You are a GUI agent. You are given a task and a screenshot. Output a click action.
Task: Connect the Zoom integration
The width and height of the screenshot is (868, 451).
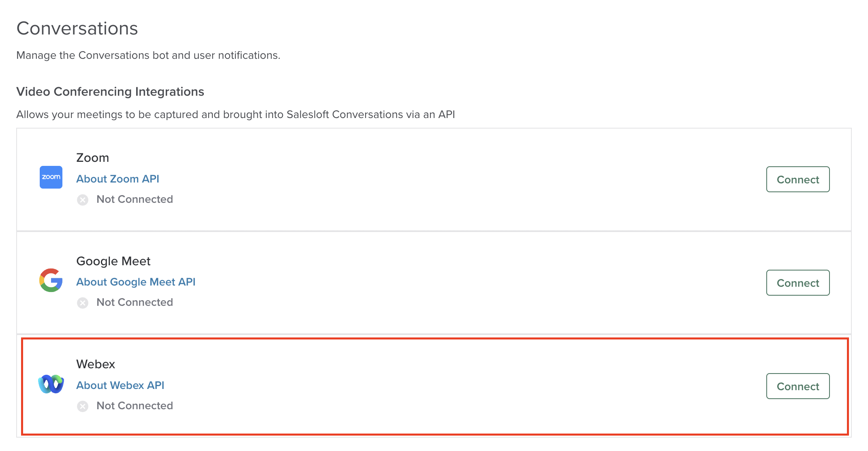[797, 179]
